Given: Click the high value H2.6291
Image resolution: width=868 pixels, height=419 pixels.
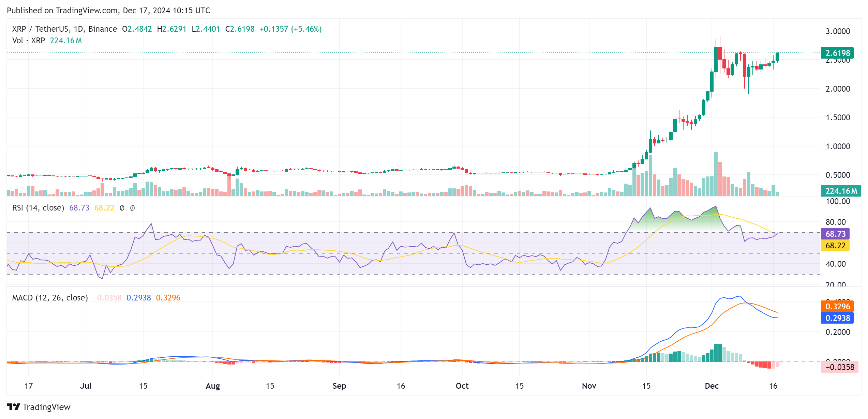Looking at the screenshot, I should click(x=171, y=29).
